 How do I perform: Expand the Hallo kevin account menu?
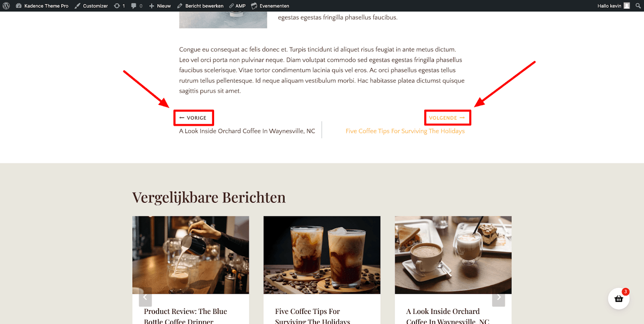(609, 6)
